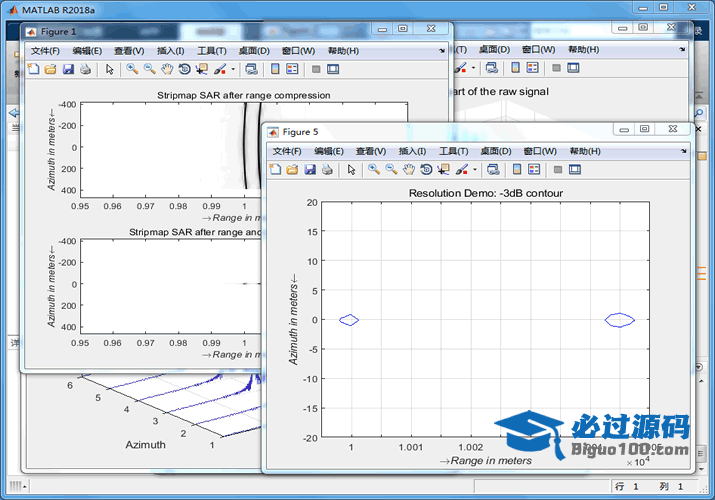Screen dimensions: 715x500
Task: Click the Rotate 3D tool in Figure 5
Action: [425, 170]
